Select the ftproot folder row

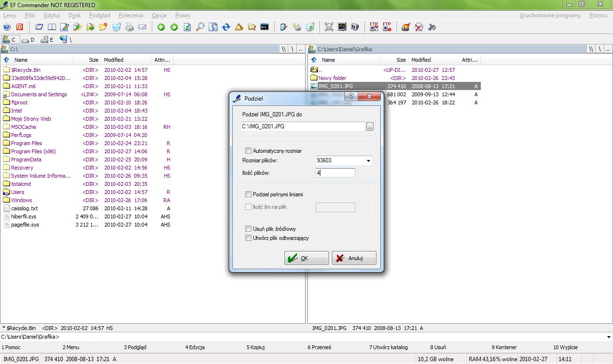pyautogui.click(x=87, y=102)
